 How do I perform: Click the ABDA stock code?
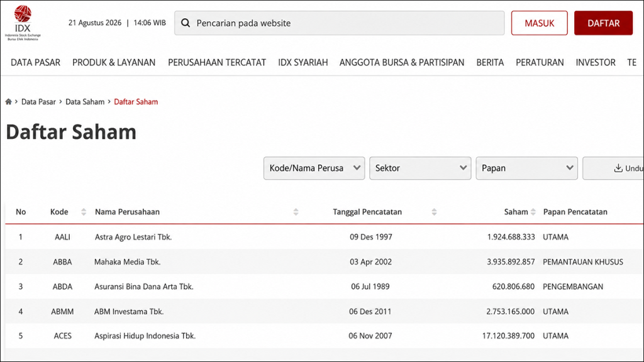coord(62,287)
